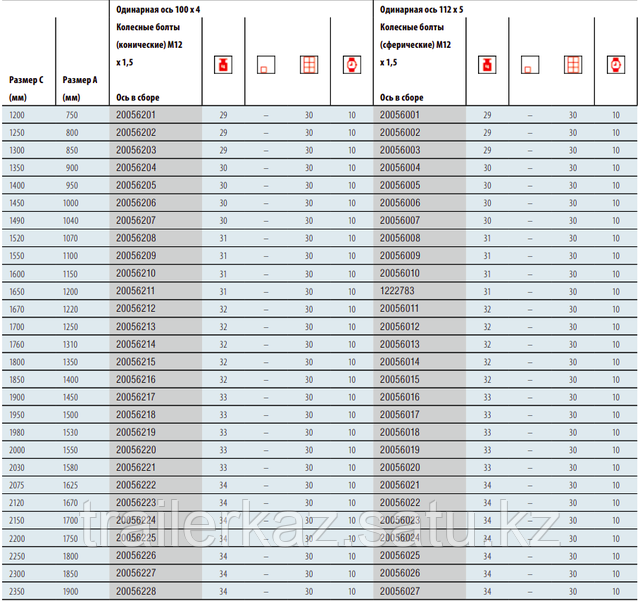Select part number 20056219
The image size is (640, 601).
coord(136,432)
